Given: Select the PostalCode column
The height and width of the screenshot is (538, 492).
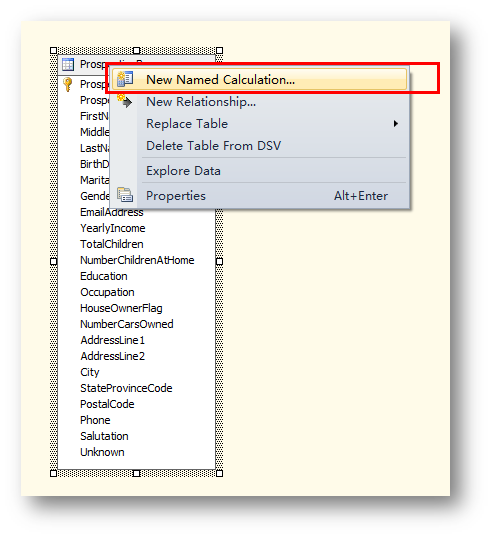Looking at the screenshot, I should pyautogui.click(x=107, y=404).
